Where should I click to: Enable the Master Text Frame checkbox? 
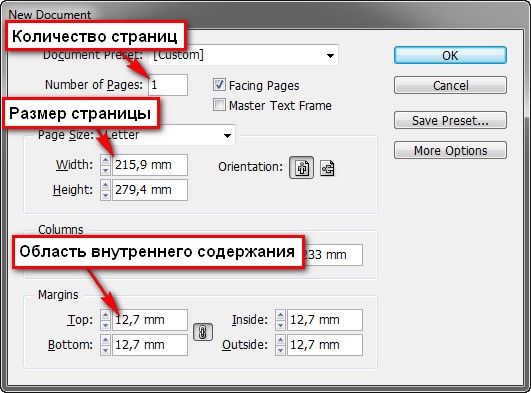coord(219,105)
